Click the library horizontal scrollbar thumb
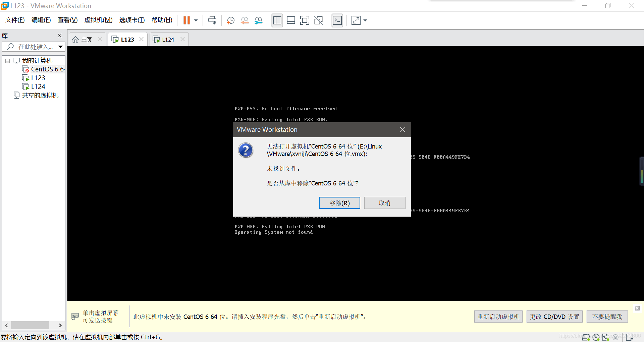This screenshot has height=342, width=644. [30, 325]
